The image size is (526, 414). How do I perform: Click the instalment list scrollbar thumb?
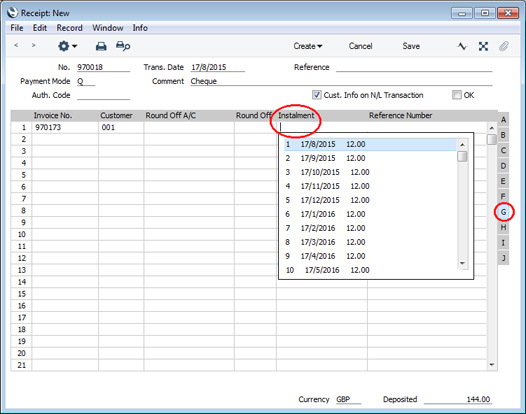[x=462, y=156]
